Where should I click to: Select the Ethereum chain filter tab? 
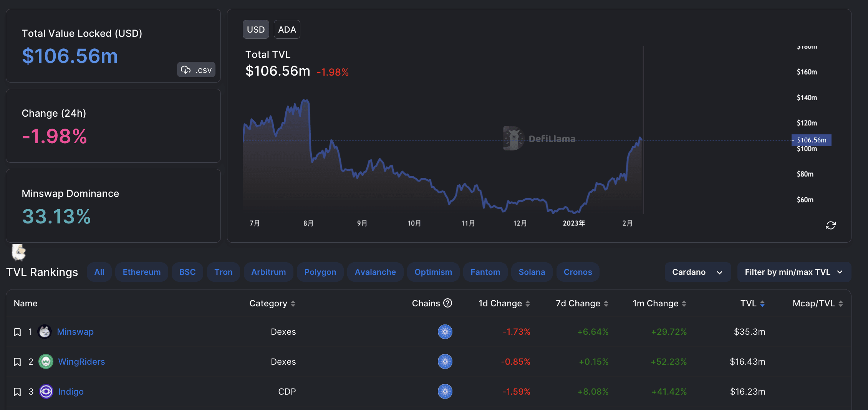141,272
